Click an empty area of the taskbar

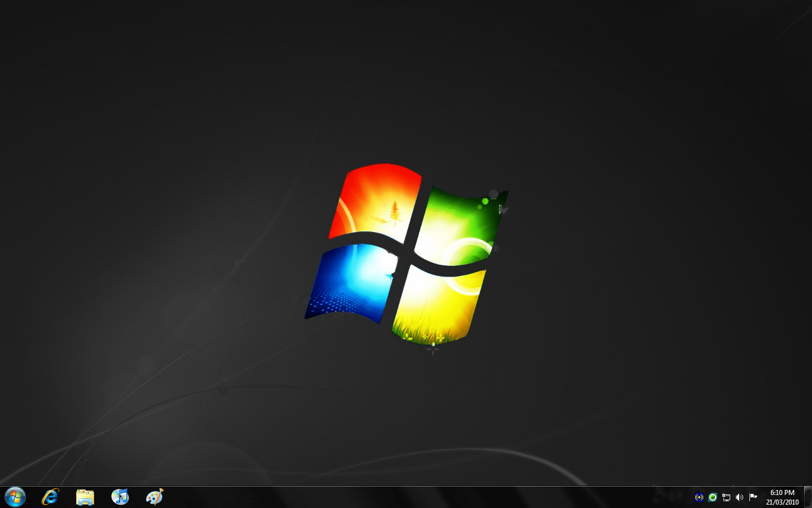pos(395,497)
